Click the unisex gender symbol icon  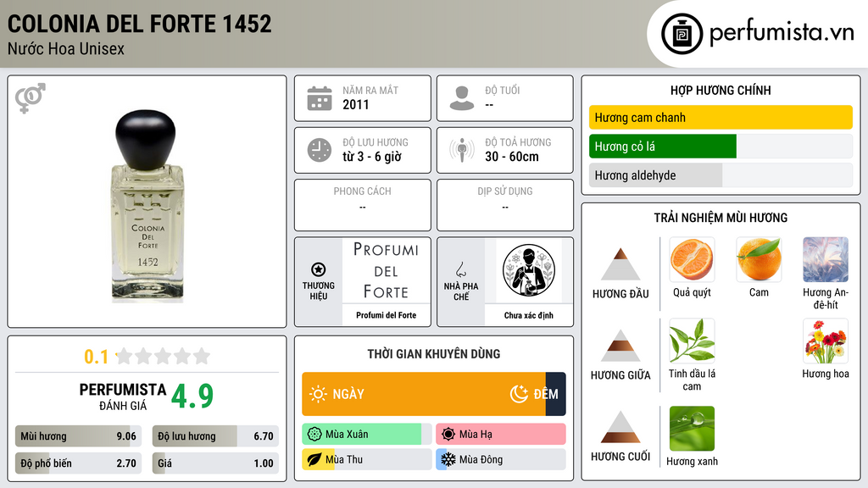[31, 98]
